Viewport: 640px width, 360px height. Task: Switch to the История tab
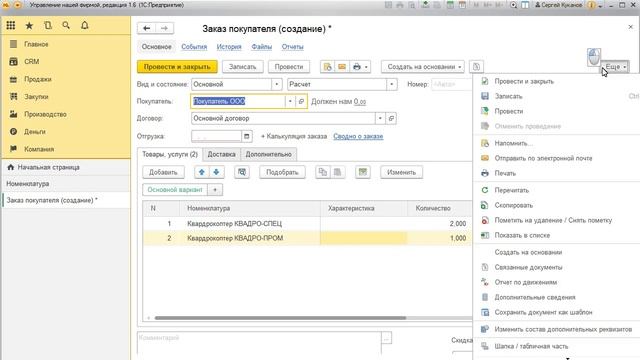[229, 47]
